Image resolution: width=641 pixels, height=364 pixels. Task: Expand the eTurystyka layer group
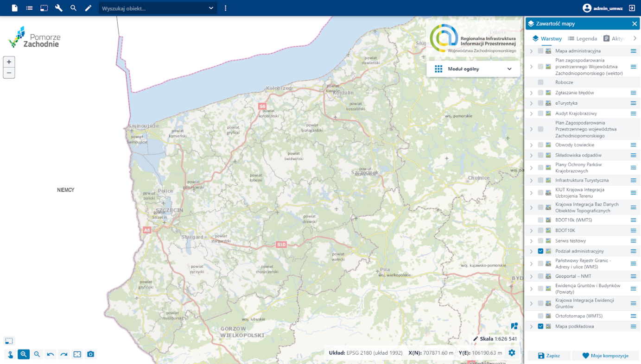[x=531, y=103]
